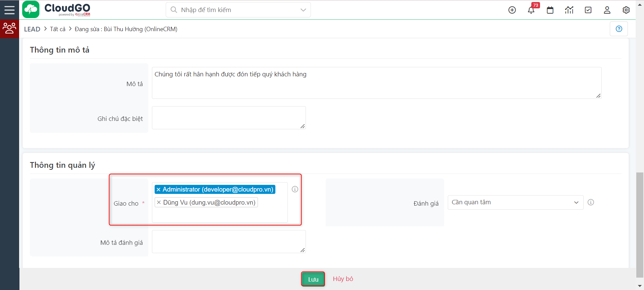Open the Đánh giá dropdown
The height and width of the screenshot is (290, 644).
[515, 202]
